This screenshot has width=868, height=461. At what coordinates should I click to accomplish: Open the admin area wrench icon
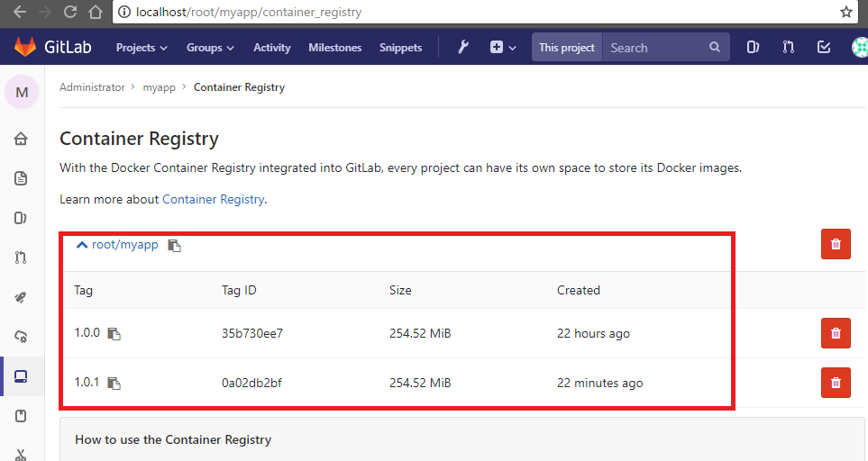click(463, 47)
